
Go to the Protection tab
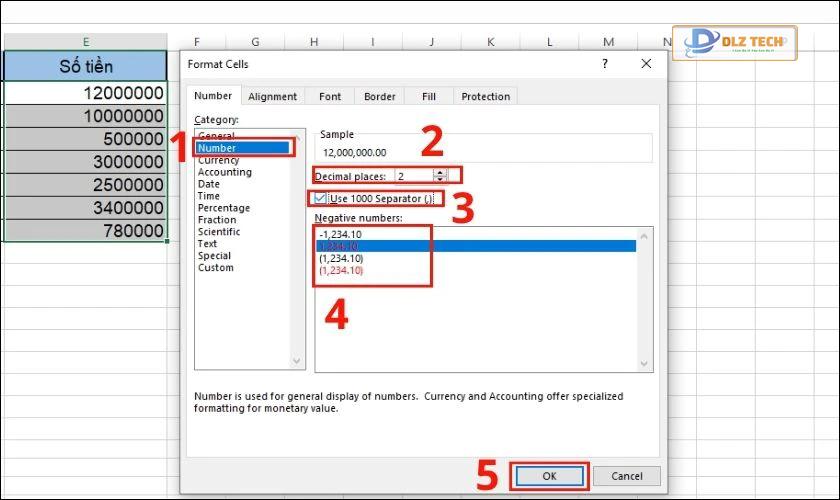(485, 96)
